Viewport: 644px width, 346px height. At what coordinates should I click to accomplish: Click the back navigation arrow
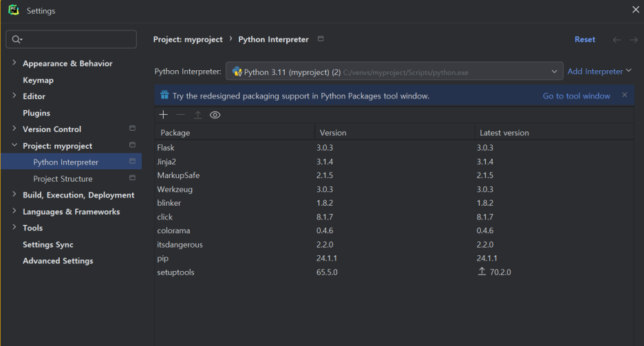coord(616,40)
